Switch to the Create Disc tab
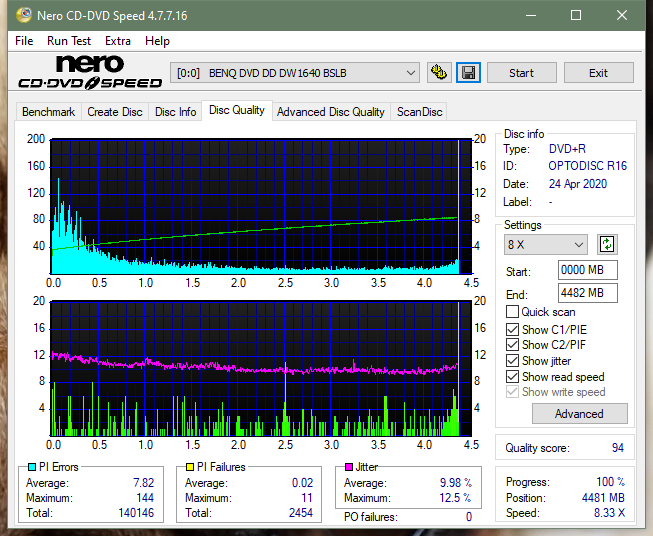The height and width of the screenshot is (536, 653). coord(115,112)
